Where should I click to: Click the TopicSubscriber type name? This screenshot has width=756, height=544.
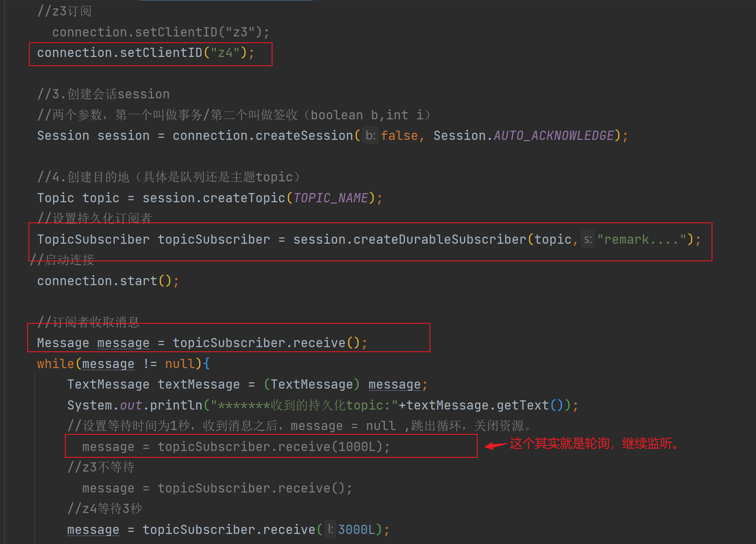(93, 240)
